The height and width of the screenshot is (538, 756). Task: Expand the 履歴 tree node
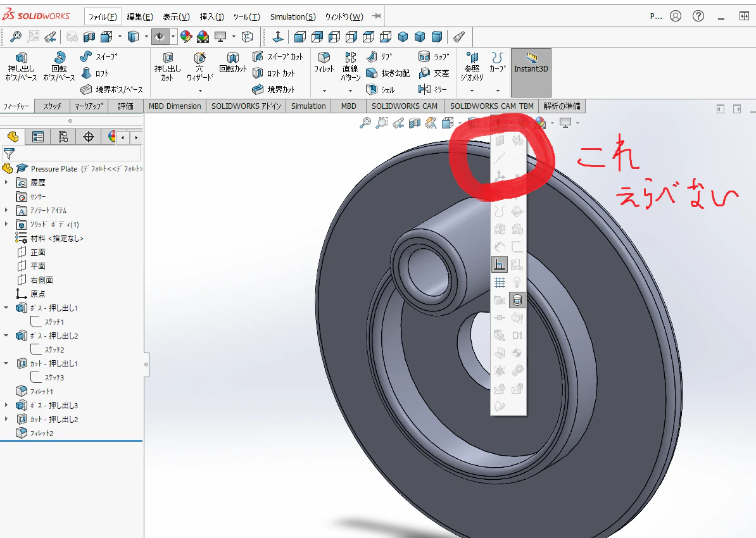click(6, 182)
